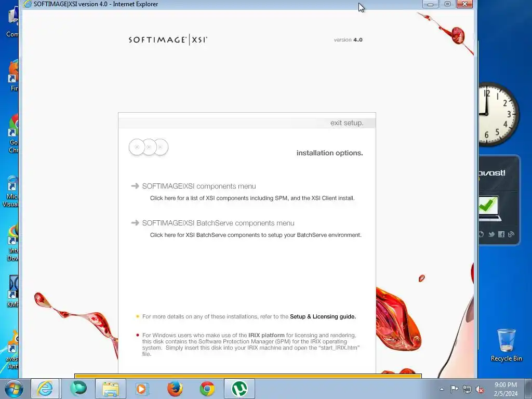The width and height of the screenshot is (532, 399).
Task: Open the Recycle Bin desktop icon
Action: point(506,345)
